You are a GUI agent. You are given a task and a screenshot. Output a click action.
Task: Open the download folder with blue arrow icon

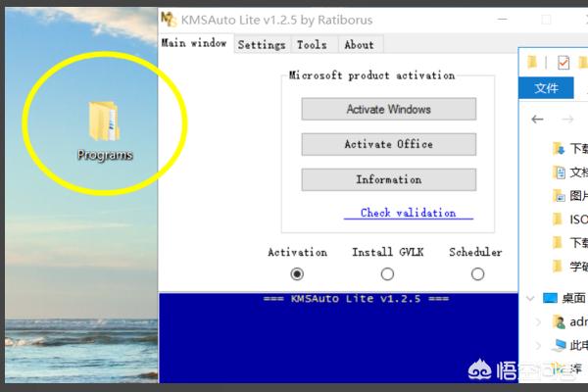coord(570,149)
